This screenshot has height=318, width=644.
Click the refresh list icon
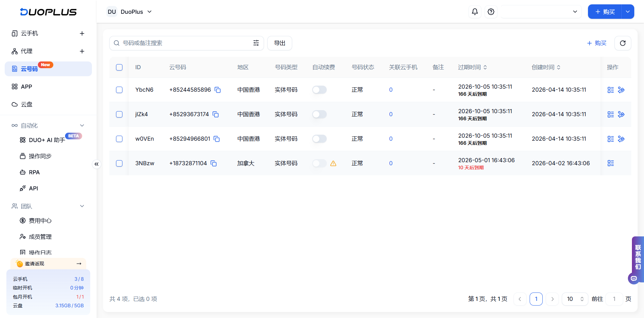tap(623, 43)
